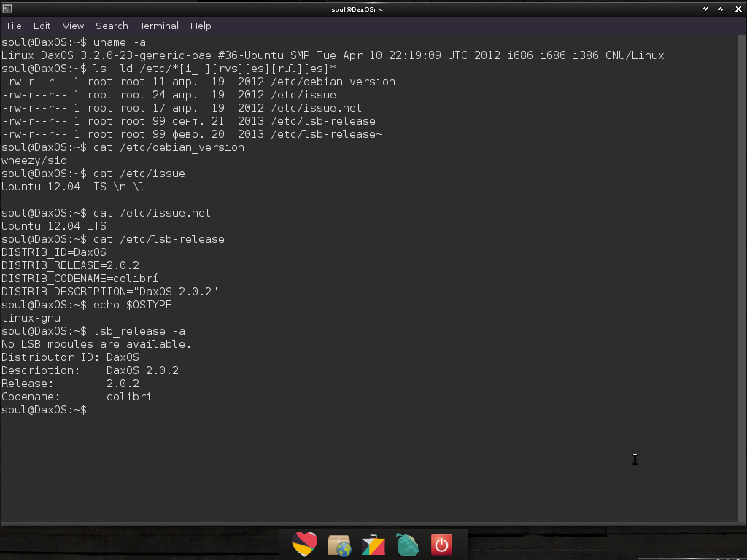Click the '/etc/issue' listing row dated 2012
Viewport: 747px width, 560px height.
tap(169, 95)
